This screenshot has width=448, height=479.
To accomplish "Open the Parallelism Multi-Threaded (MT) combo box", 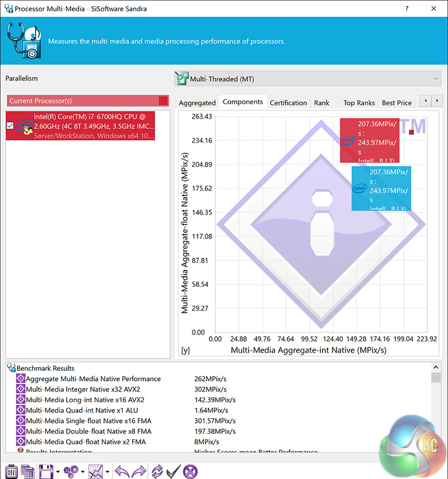I will [x=308, y=79].
